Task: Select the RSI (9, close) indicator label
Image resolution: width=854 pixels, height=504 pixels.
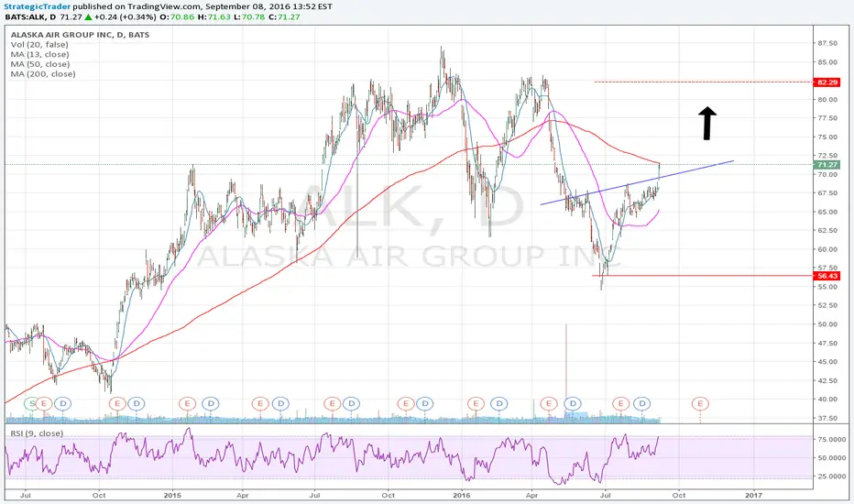Action: [37, 433]
